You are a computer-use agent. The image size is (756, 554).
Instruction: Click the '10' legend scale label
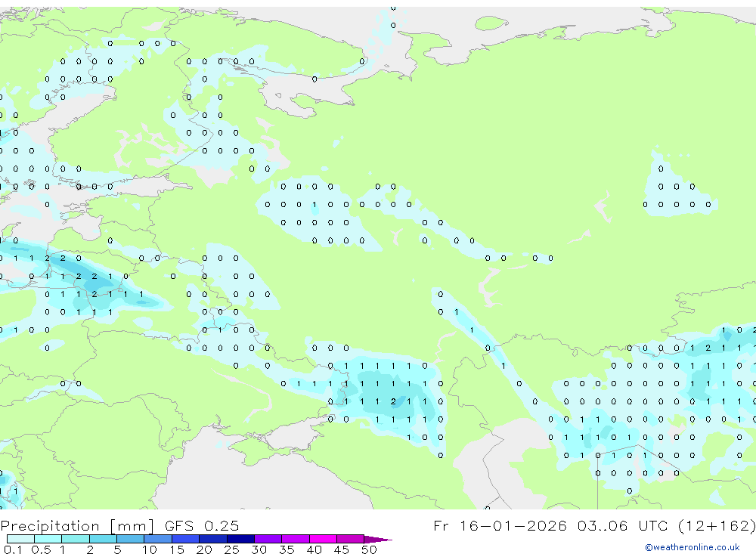point(150,549)
